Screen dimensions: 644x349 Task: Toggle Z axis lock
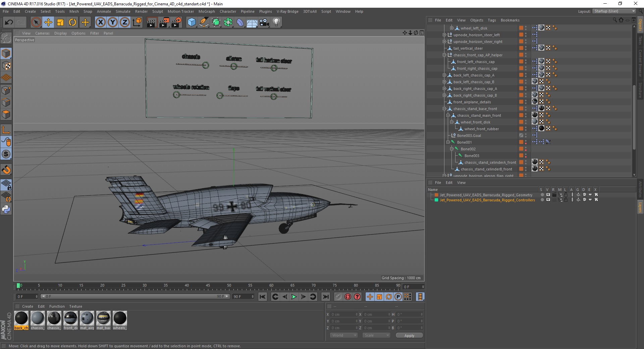[125, 22]
